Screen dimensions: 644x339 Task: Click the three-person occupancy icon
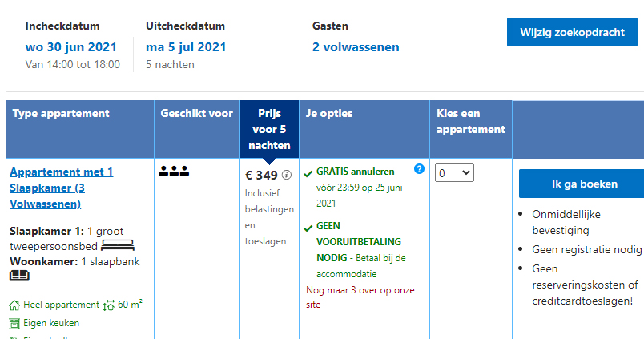pos(174,171)
